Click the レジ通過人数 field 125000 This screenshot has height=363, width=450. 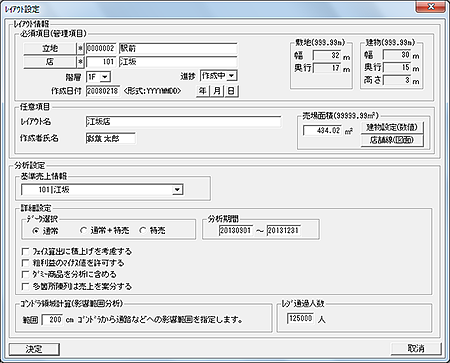tap(300, 319)
